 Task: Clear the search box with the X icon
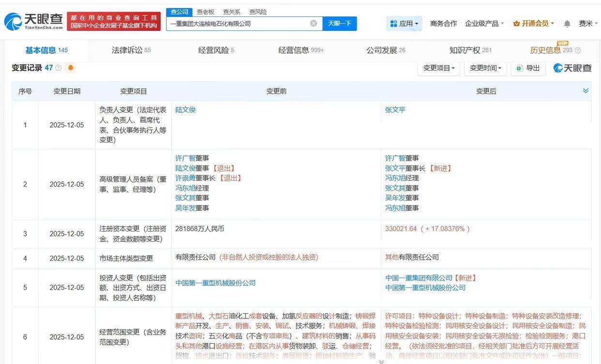[314, 23]
